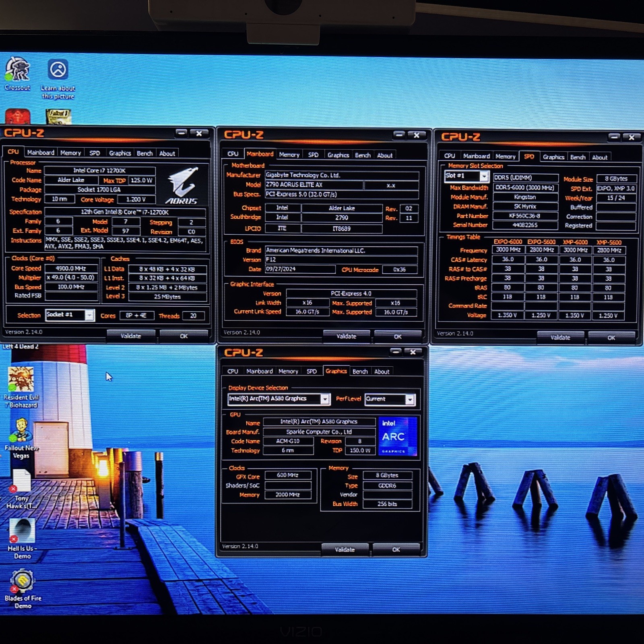Screen dimensions: 644x644
Task: Select CPU tab in Mainboard window
Action: point(233,154)
